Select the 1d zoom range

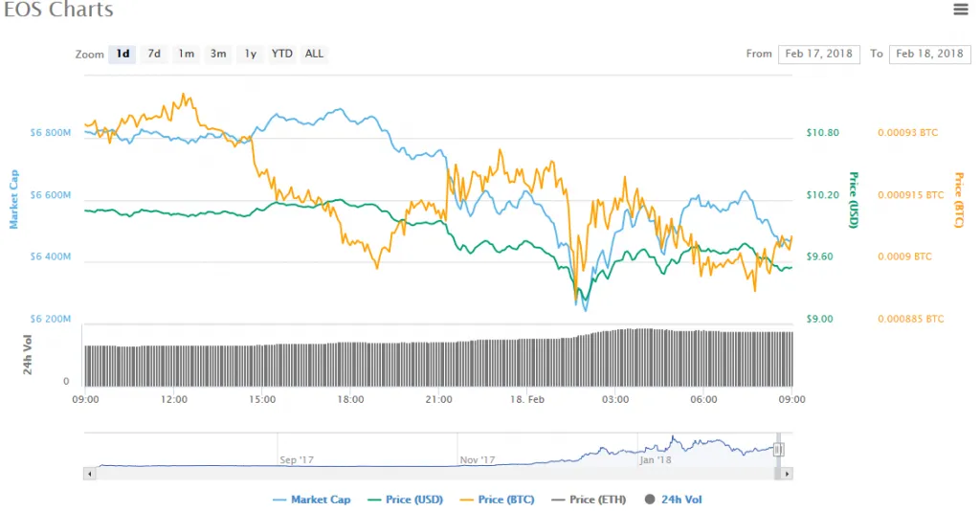pyautogui.click(x=122, y=55)
